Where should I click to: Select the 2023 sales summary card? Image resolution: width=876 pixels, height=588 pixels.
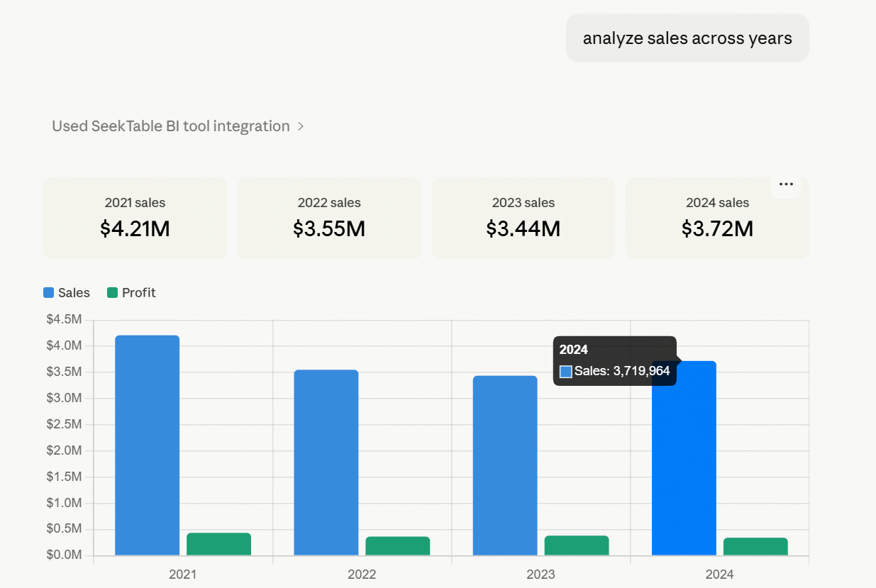click(523, 218)
